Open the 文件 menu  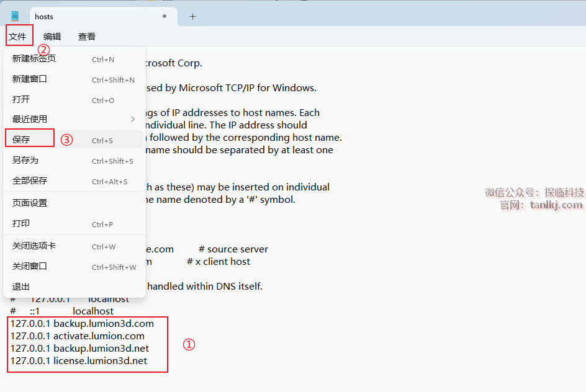(x=18, y=37)
